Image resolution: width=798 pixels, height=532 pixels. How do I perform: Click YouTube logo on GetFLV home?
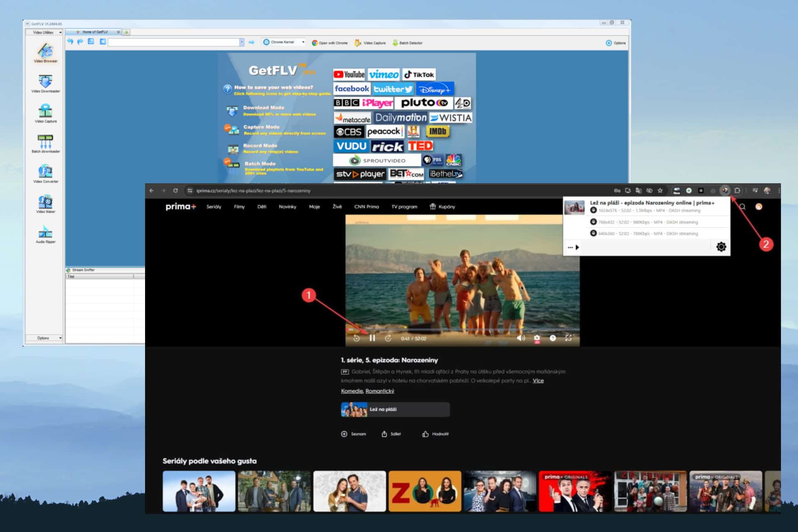click(349, 74)
